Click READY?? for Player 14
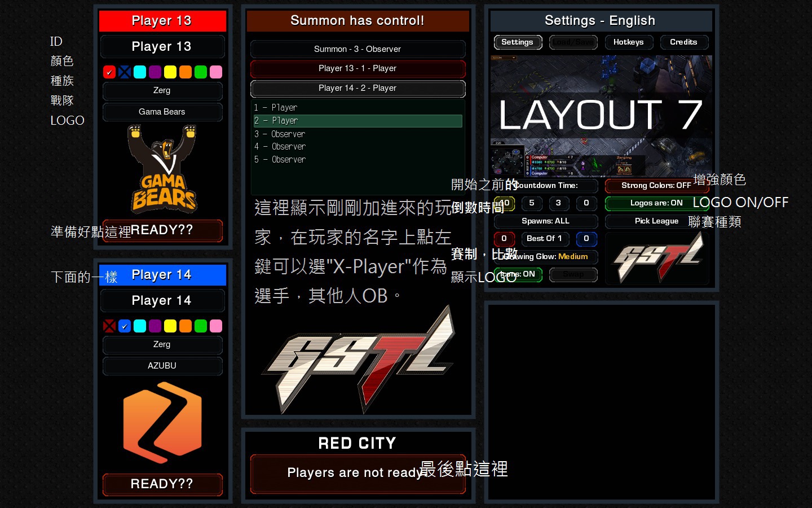812x508 pixels. 162,484
